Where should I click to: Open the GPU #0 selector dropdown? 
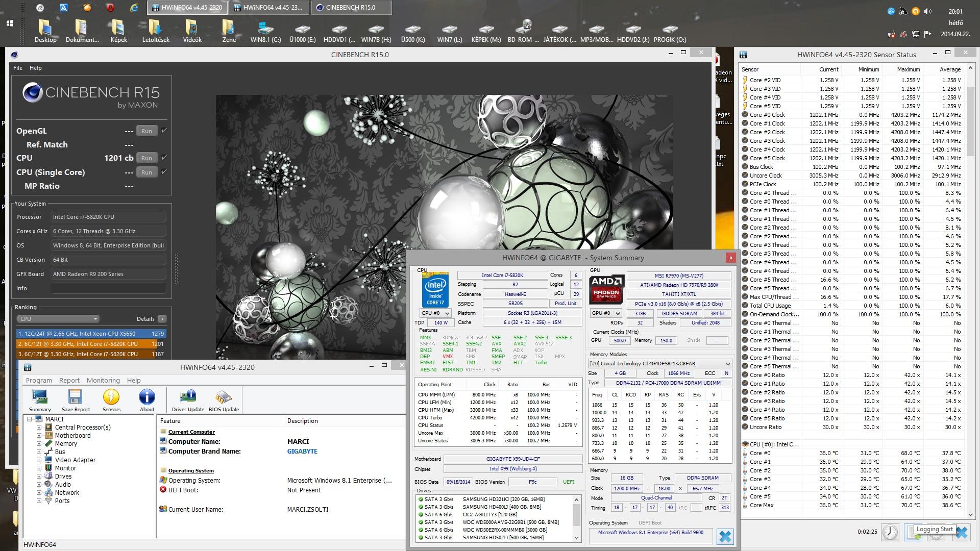[x=605, y=313]
